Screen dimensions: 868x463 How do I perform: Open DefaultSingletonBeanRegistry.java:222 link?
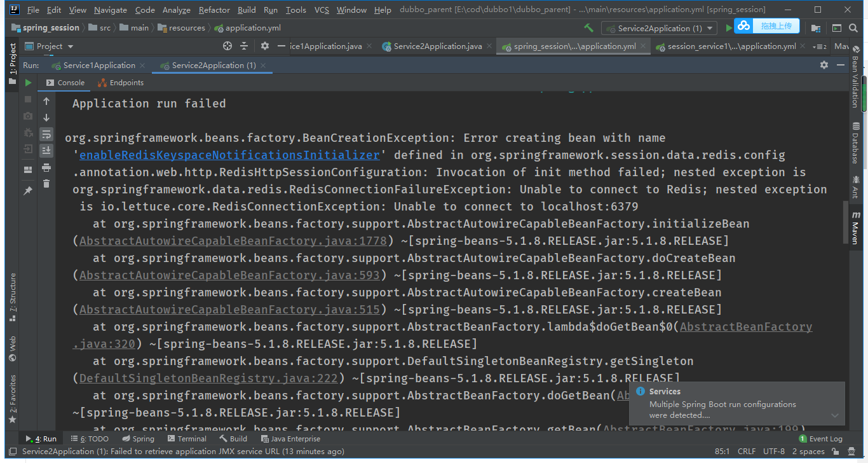tap(208, 378)
